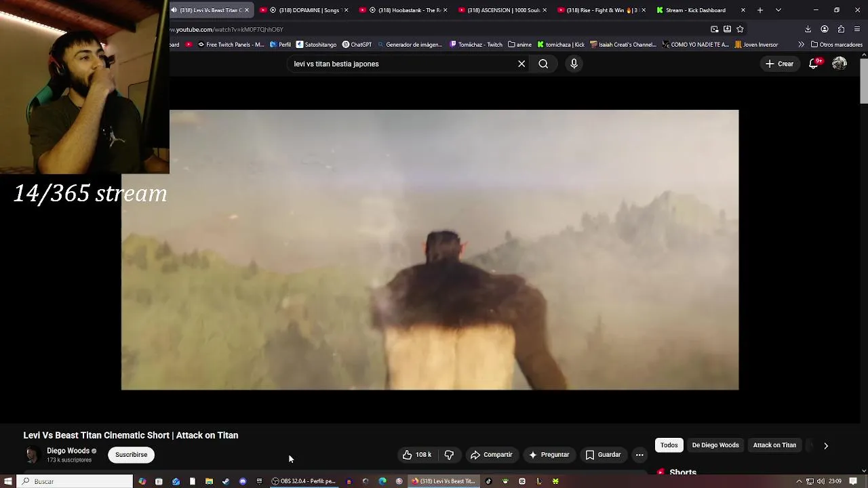The height and width of the screenshot is (488, 868).
Task: Share the video via Compartir
Action: click(492, 455)
